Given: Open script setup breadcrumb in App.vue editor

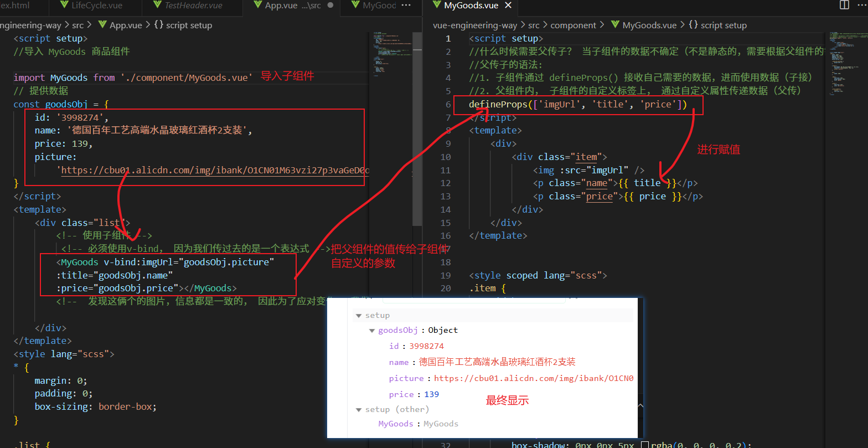Looking at the screenshot, I should pyautogui.click(x=183, y=25).
